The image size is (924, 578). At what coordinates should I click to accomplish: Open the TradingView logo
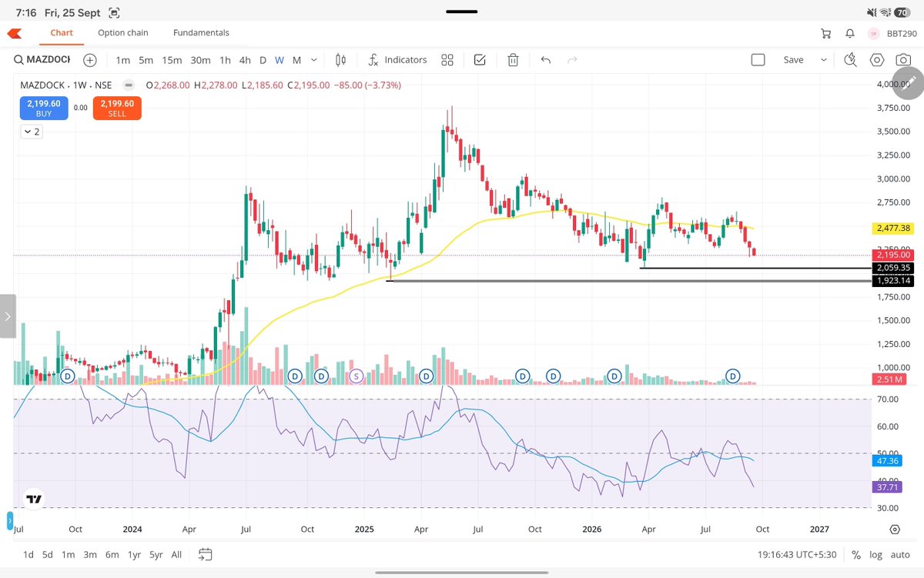coord(34,499)
